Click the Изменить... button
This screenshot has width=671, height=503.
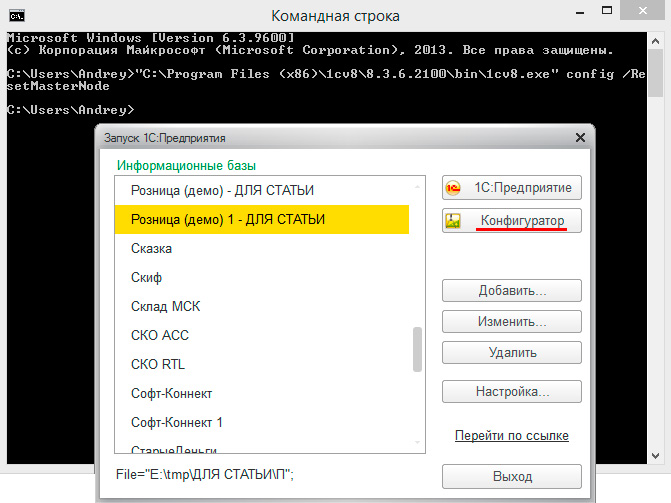point(511,321)
